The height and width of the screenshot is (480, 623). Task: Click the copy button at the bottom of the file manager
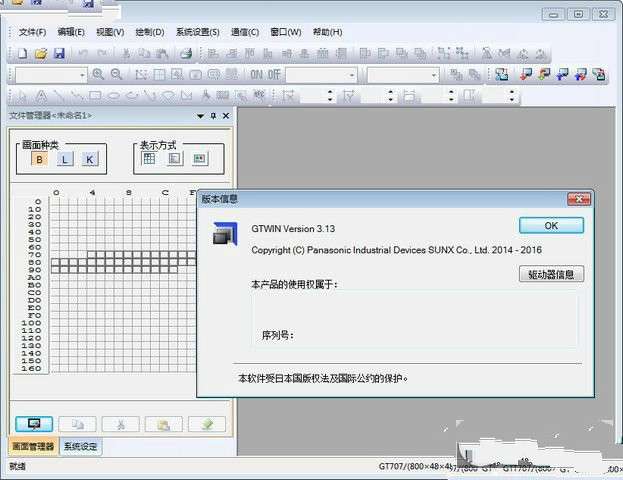click(77, 424)
